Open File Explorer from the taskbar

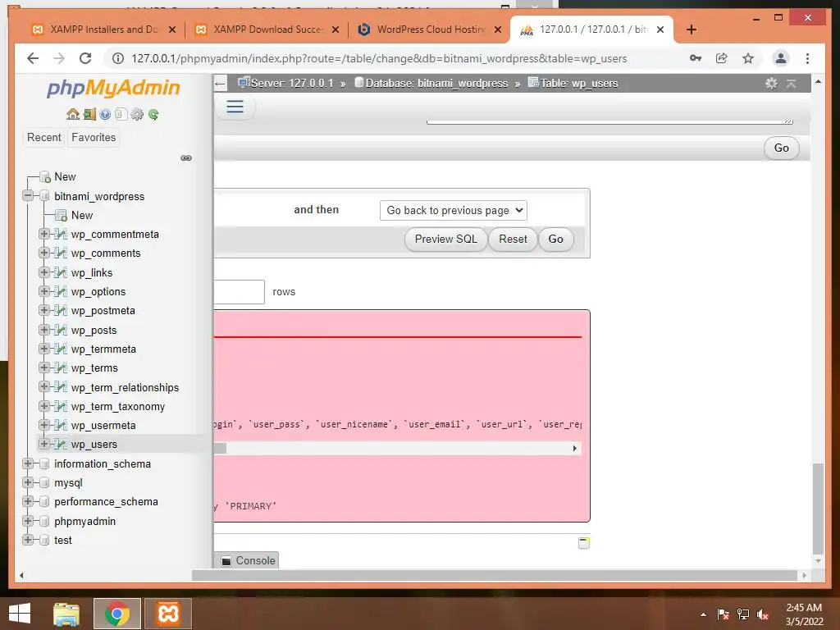66,614
